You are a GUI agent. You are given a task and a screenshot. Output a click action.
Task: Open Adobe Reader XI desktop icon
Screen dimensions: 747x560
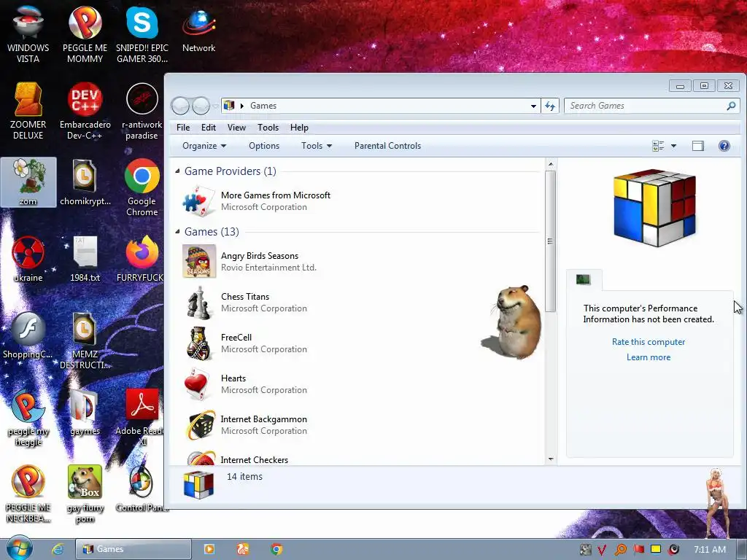point(142,417)
